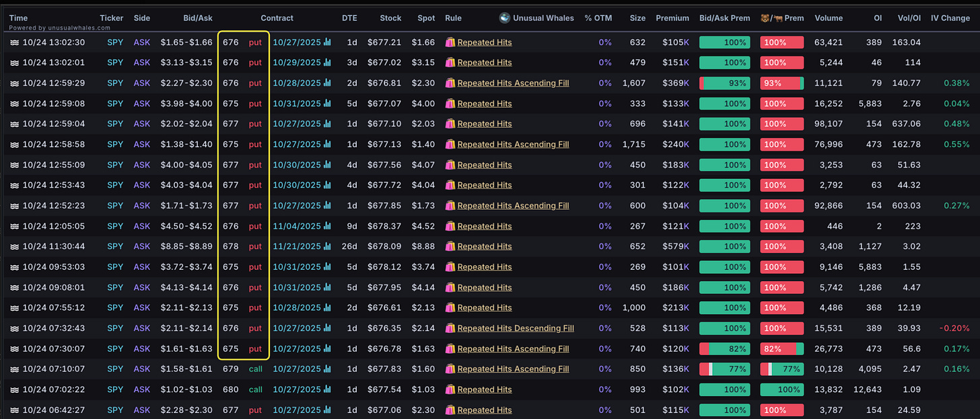Image resolution: width=980 pixels, height=419 pixels.
Task: Select the size value 1,715
Action: [x=634, y=145]
